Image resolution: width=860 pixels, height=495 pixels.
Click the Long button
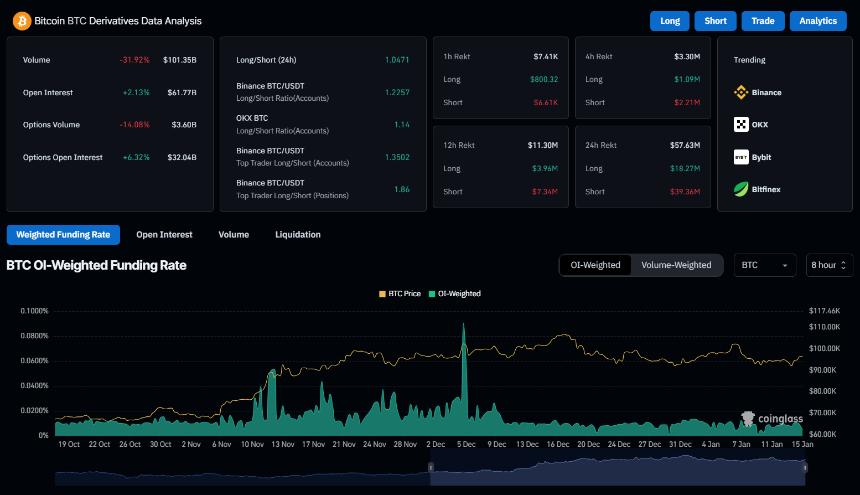[670, 21]
